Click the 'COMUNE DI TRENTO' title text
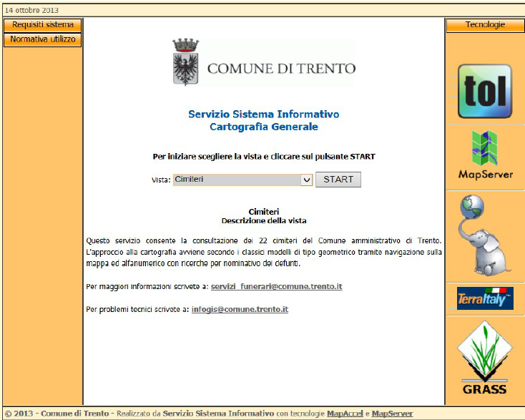 [x=281, y=69]
